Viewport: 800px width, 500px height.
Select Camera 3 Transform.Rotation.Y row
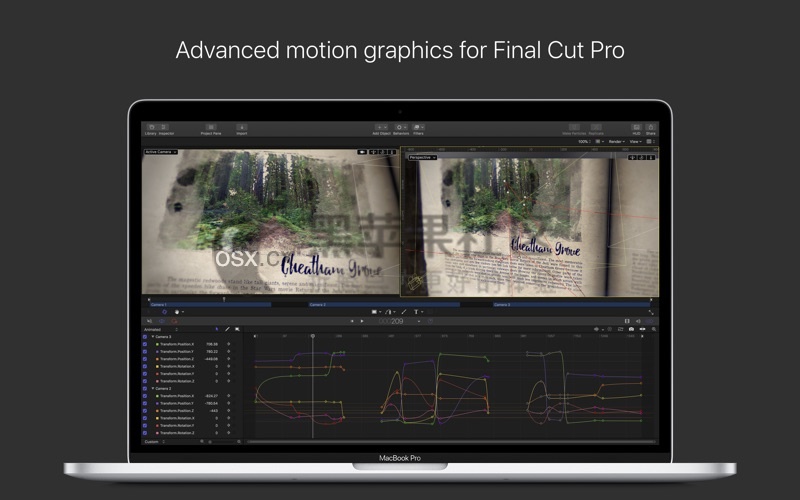(x=192, y=374)
